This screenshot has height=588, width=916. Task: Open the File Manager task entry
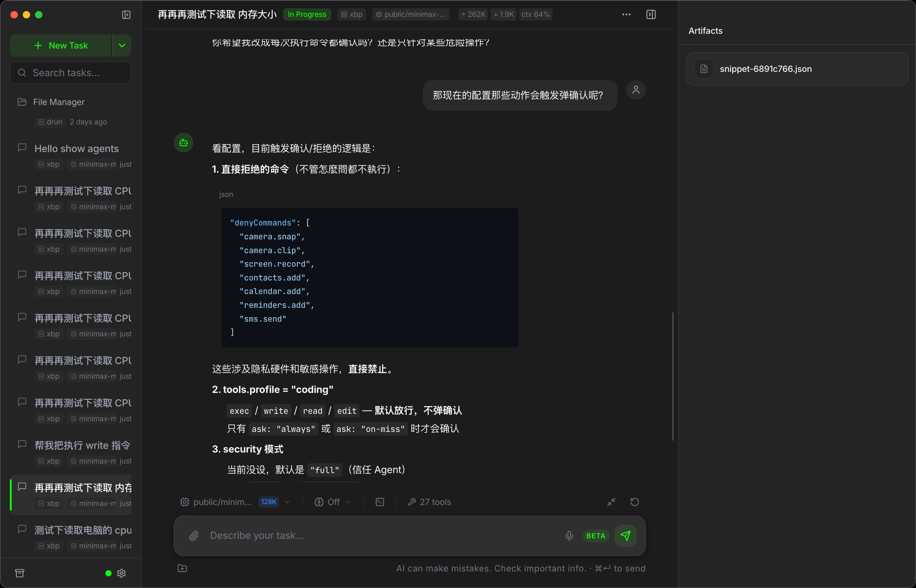59,102
